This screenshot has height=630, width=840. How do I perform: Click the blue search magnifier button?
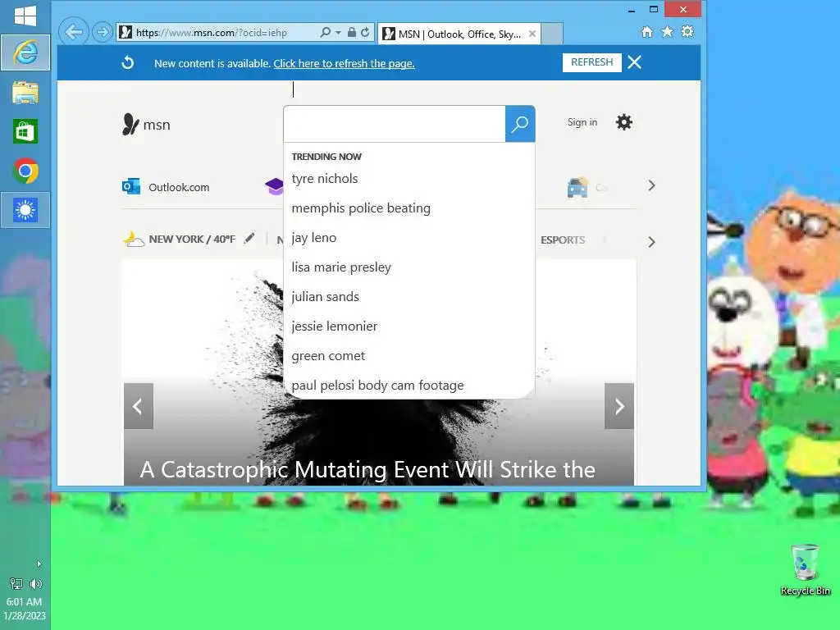pos(519,124)
